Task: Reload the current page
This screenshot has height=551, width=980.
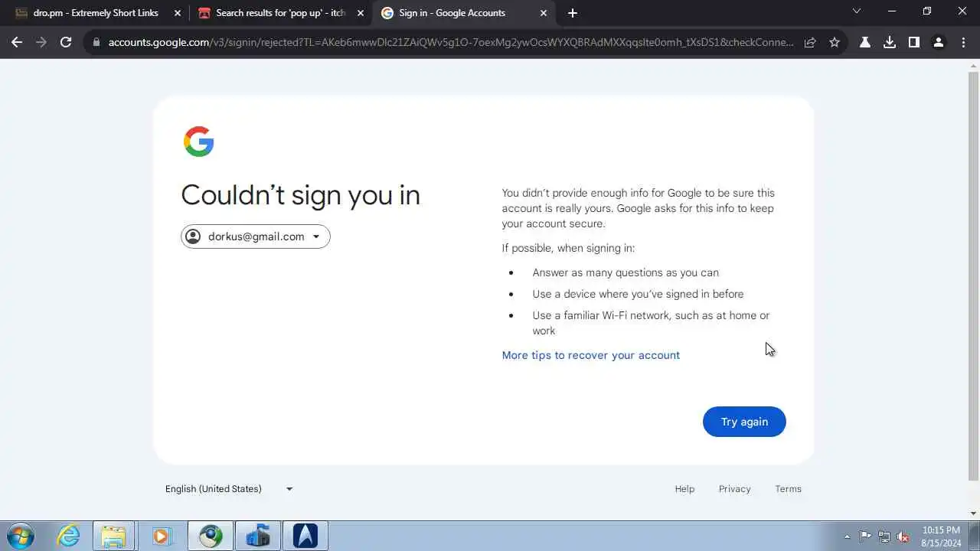Action: click(x=66, y=42)
